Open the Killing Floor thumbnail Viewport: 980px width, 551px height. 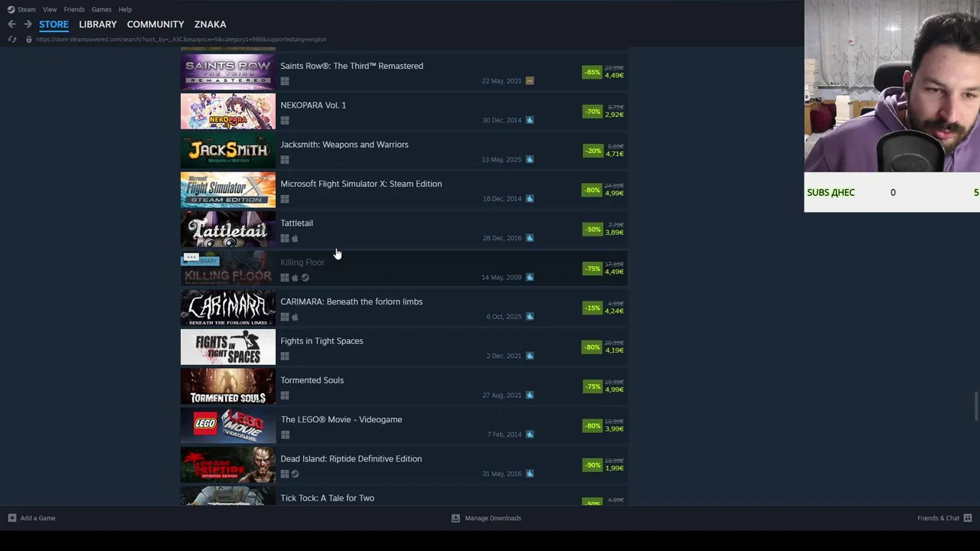[x=228, y=269]
